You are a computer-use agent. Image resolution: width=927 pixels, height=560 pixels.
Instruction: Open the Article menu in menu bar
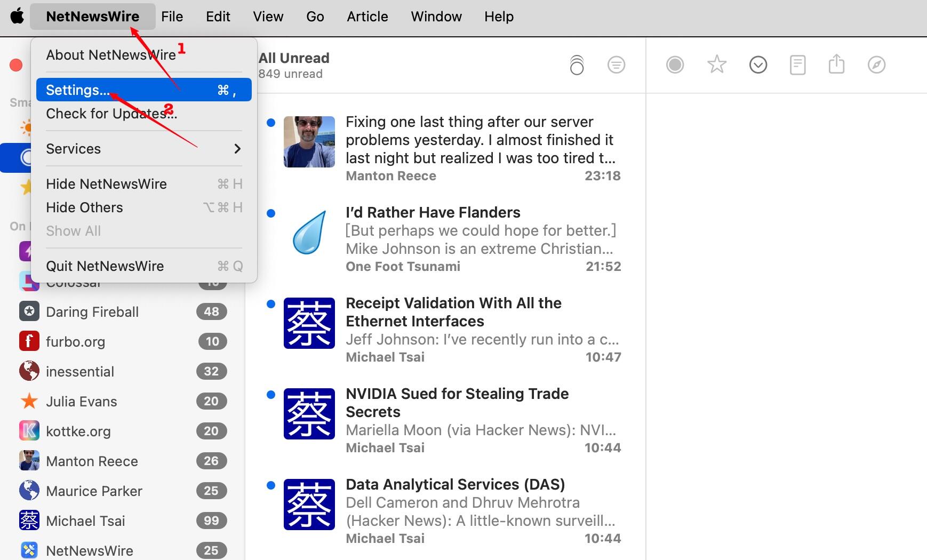367,17
